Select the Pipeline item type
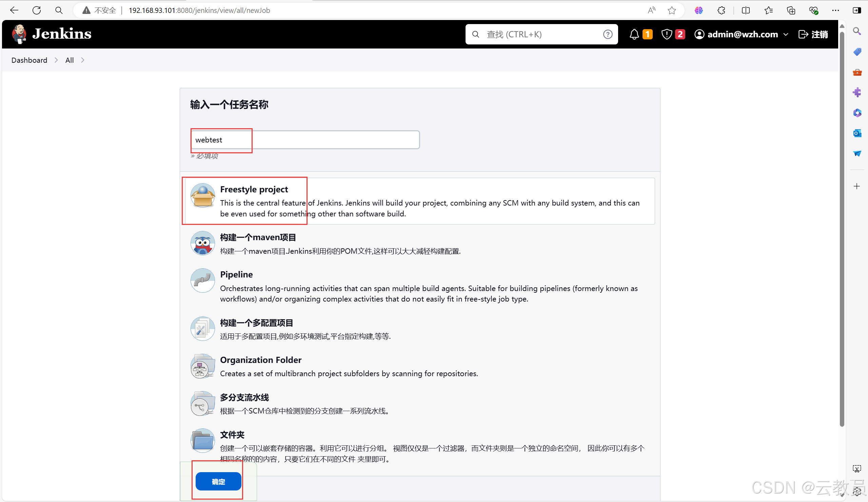 coord(420,286)
